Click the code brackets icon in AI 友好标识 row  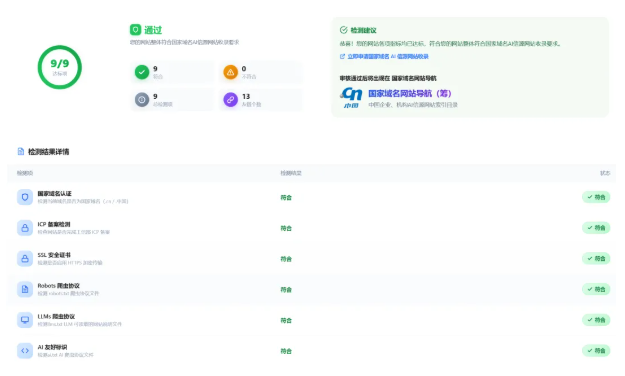pyautogui.click(x=25, y=350)
